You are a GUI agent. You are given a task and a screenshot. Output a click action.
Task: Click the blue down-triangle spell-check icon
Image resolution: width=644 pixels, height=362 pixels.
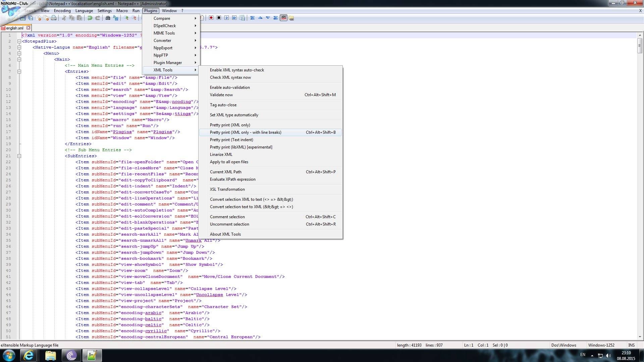coord(268,18)
